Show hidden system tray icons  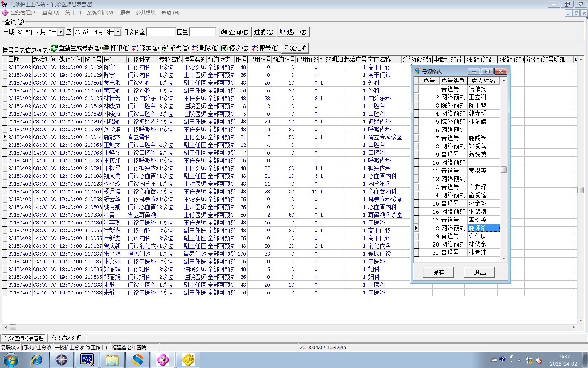(x=519, y=361)
